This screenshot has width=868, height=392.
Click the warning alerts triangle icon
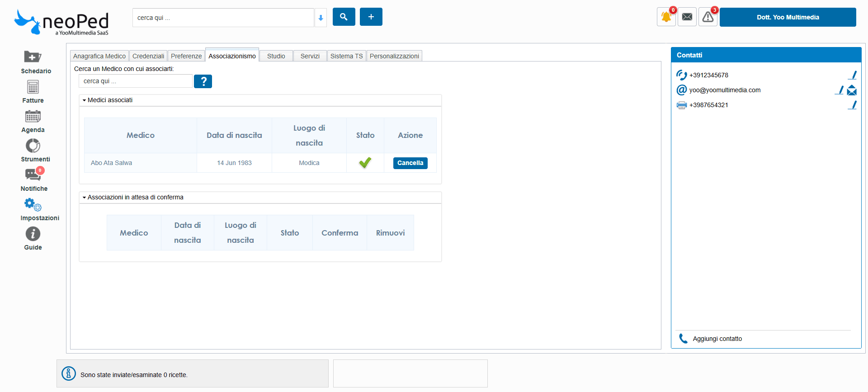pyautogui.click(x=708, y=17)
